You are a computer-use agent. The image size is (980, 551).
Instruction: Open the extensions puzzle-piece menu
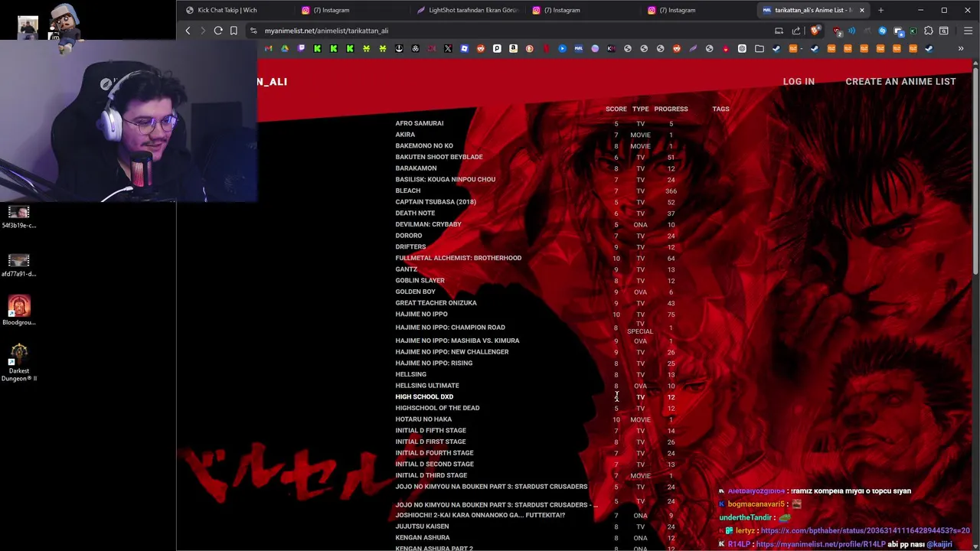click(x=929, y=31)
